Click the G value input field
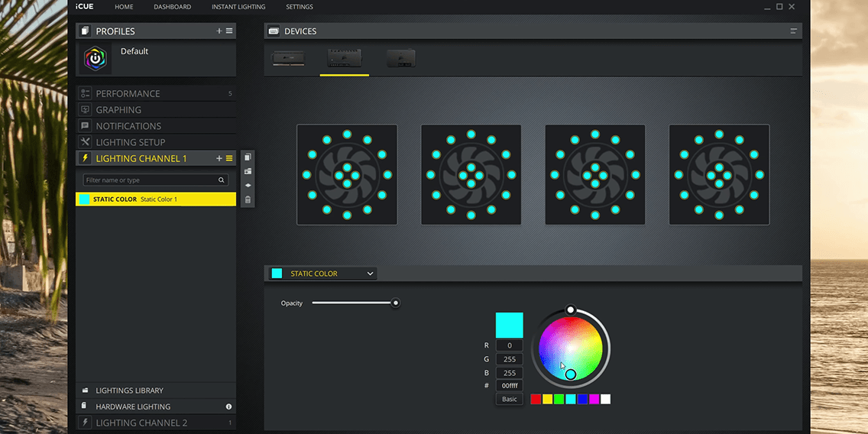Screen dimensions: 868x434 [510, 359]
